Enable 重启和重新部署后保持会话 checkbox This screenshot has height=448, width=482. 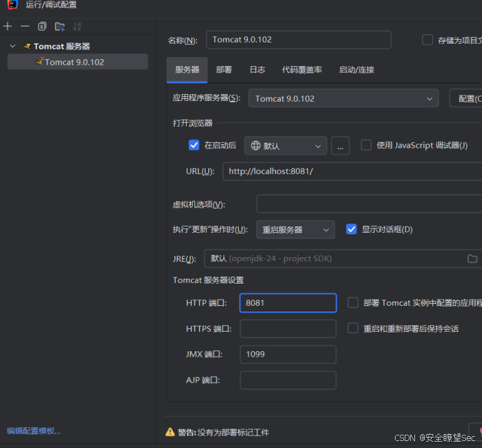[x=353, y=328]
